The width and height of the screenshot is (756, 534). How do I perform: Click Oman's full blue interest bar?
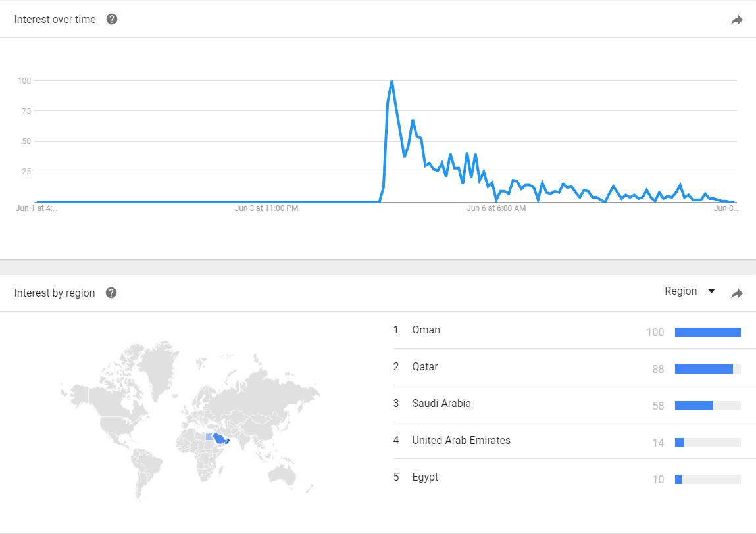(x=707, y=332)
